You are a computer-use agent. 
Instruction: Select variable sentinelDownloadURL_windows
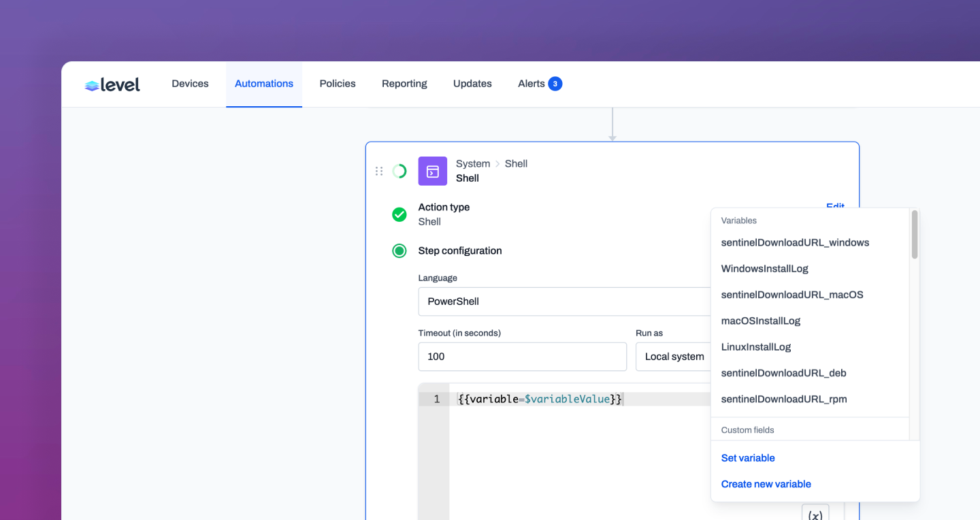click(795, 243)
